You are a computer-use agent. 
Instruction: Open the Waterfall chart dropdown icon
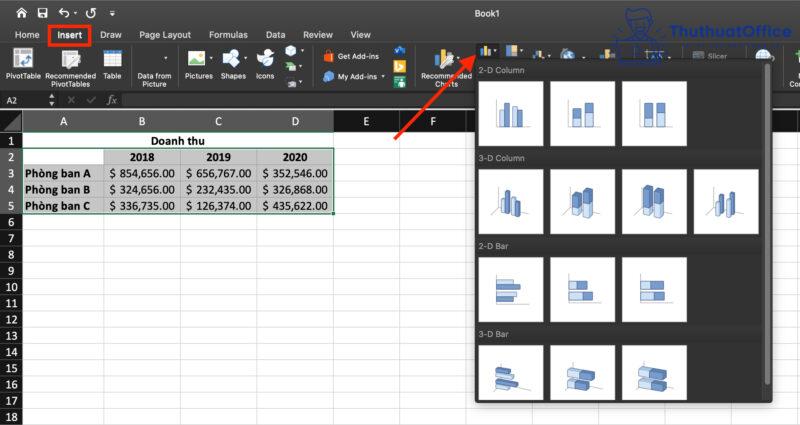539,54
